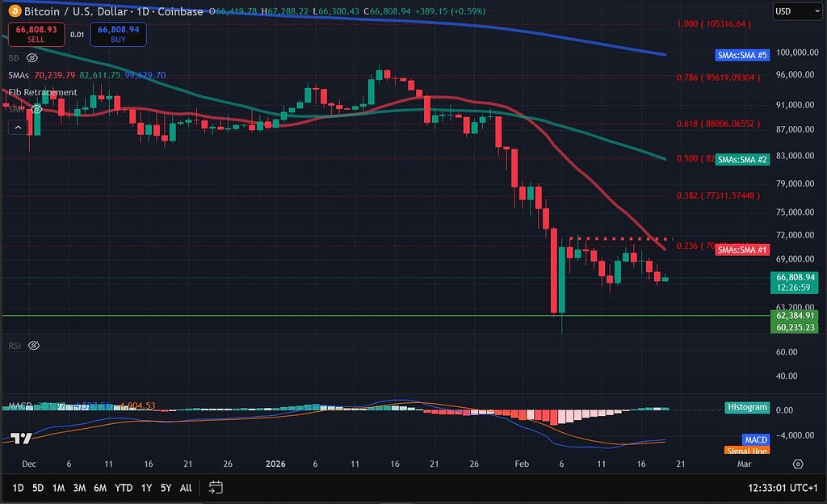Toggle BB indicator visibility eye

(x=32, y=58)
